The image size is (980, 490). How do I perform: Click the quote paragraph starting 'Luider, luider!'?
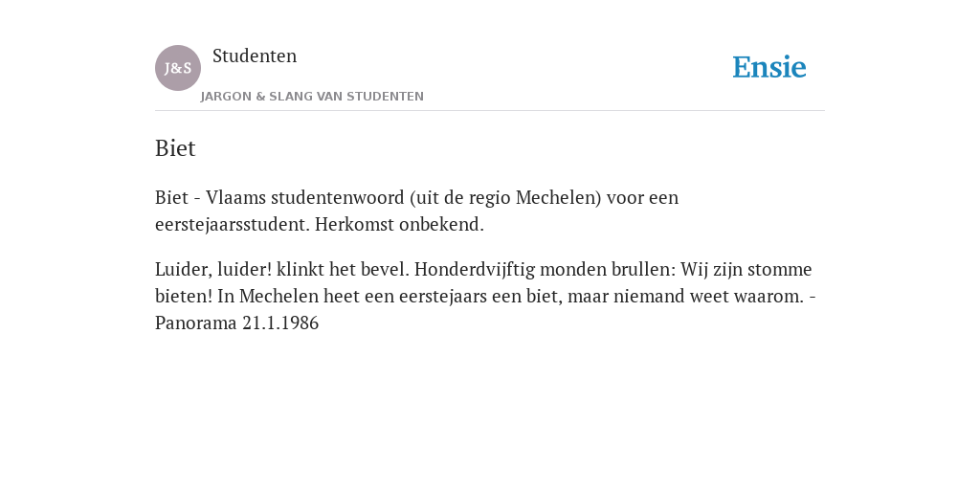click(485, 296)
